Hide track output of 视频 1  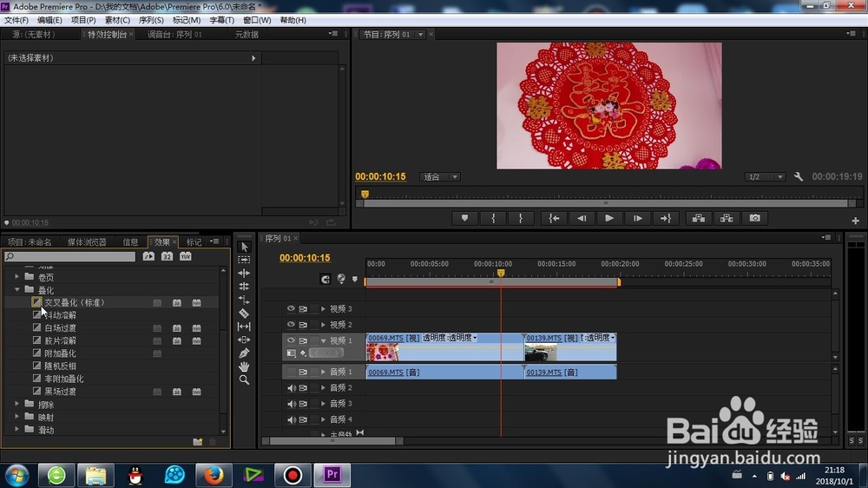click(291, 340)
